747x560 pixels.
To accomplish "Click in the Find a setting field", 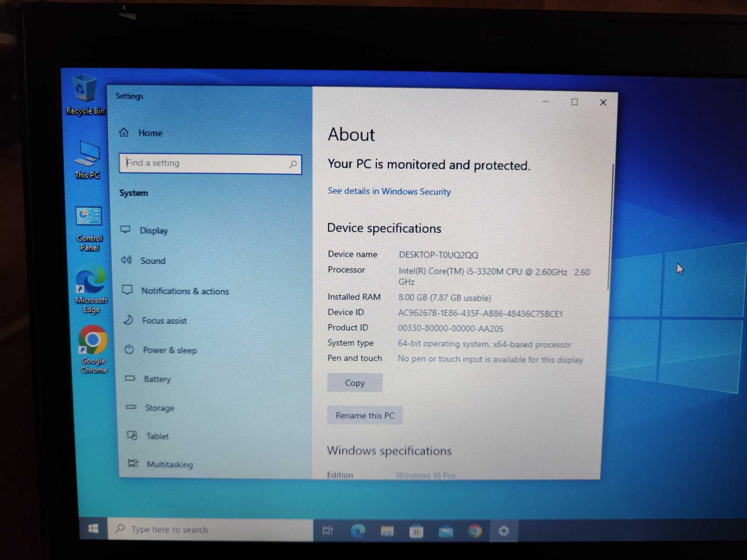I will pos(210,164).
